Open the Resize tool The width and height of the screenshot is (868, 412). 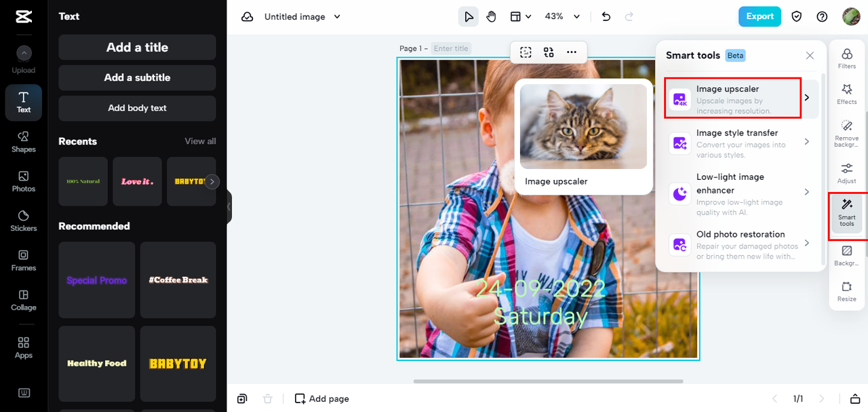847,291
